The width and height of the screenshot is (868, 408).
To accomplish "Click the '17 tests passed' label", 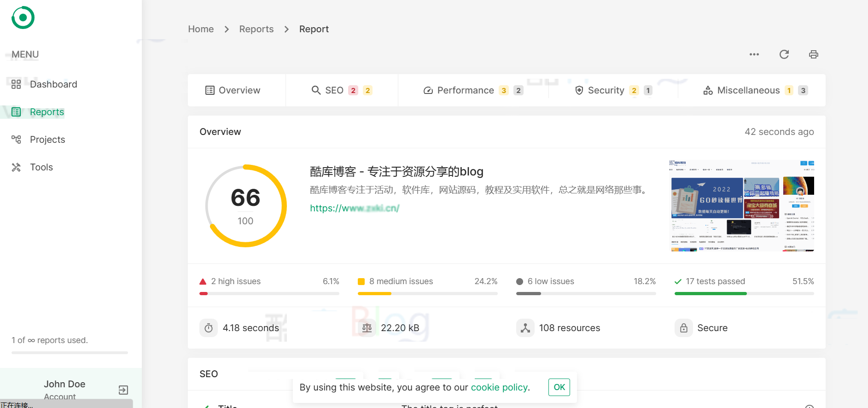I will pos(715,281).
